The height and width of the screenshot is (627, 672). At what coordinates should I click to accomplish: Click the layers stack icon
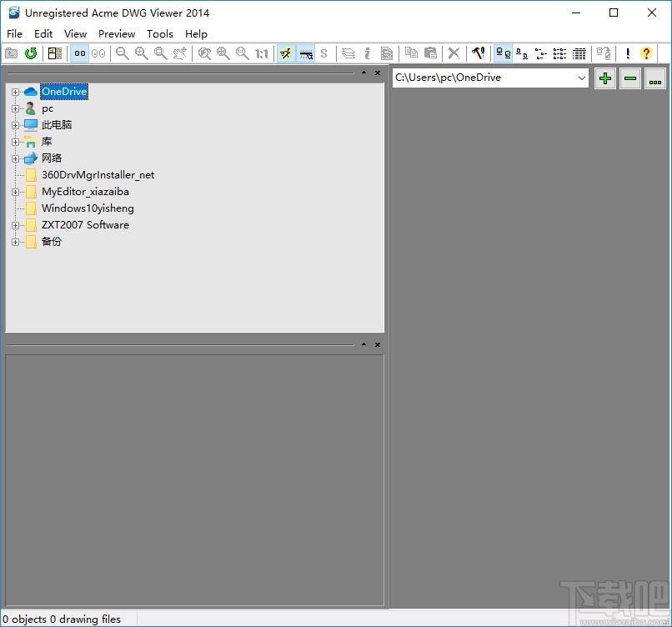tap(350, 53)
